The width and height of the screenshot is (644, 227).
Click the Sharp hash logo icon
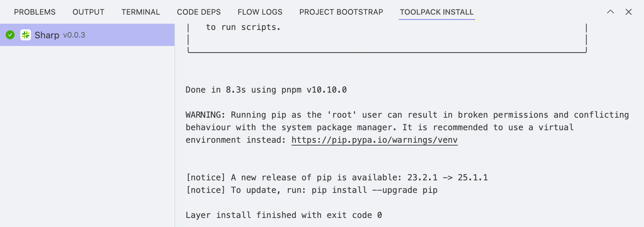point(25,35)
